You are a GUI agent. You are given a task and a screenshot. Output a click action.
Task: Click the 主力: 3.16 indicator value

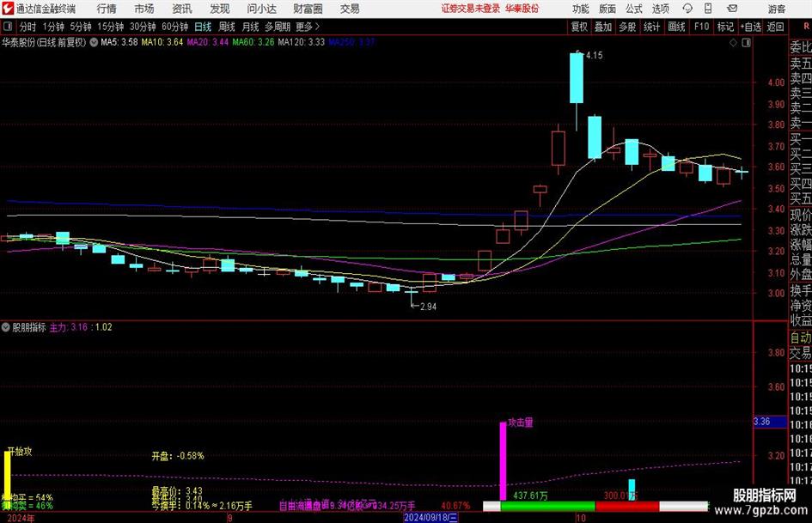69,327
